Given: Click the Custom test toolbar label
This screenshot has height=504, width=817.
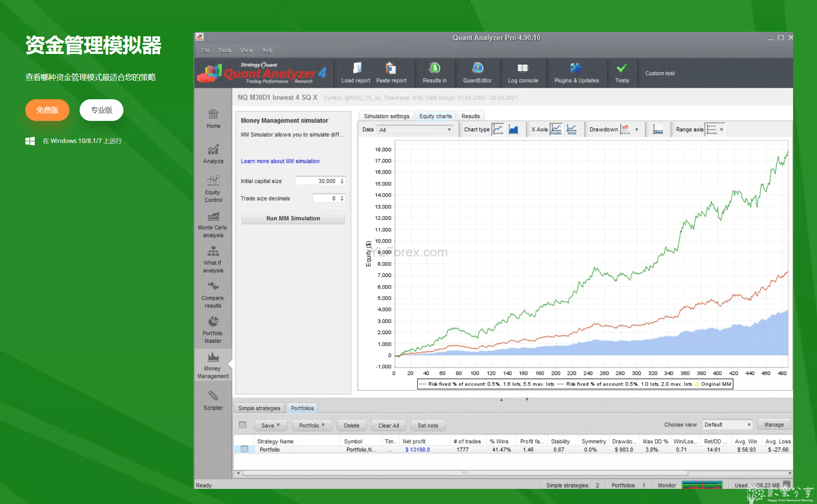Looking at the screenshot, I should click(x=660, y=73).
